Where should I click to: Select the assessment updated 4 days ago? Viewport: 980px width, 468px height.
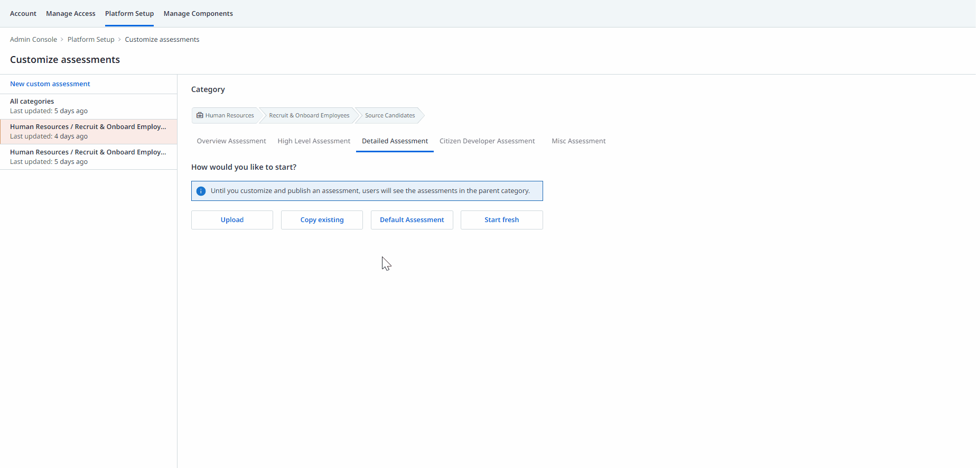[x=88, y=132]
